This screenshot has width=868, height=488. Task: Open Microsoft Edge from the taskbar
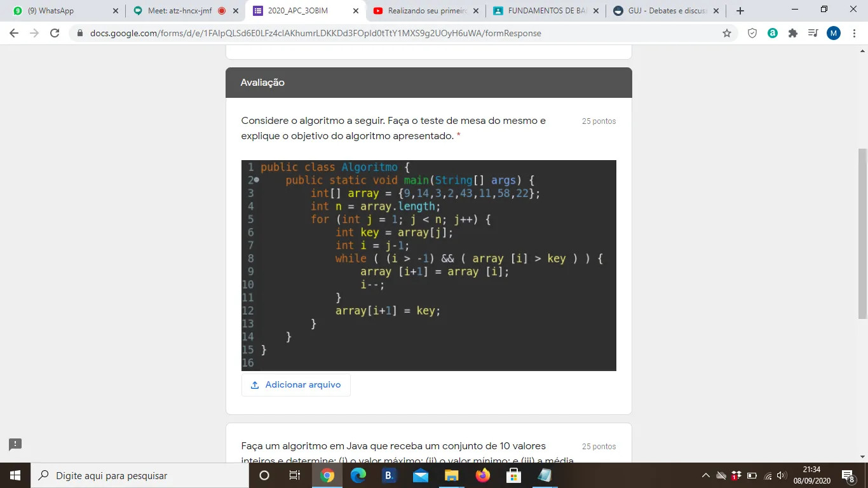358,475
